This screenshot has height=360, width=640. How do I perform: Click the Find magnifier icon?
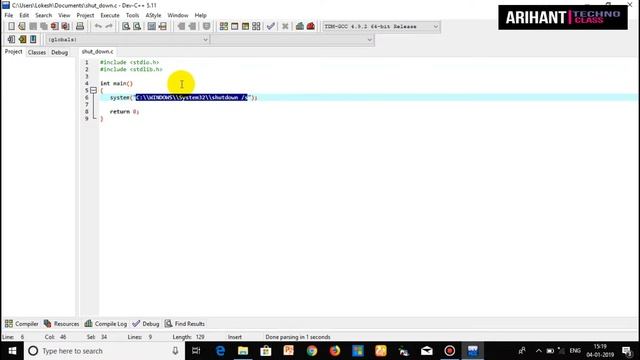(x=126, y=27)
